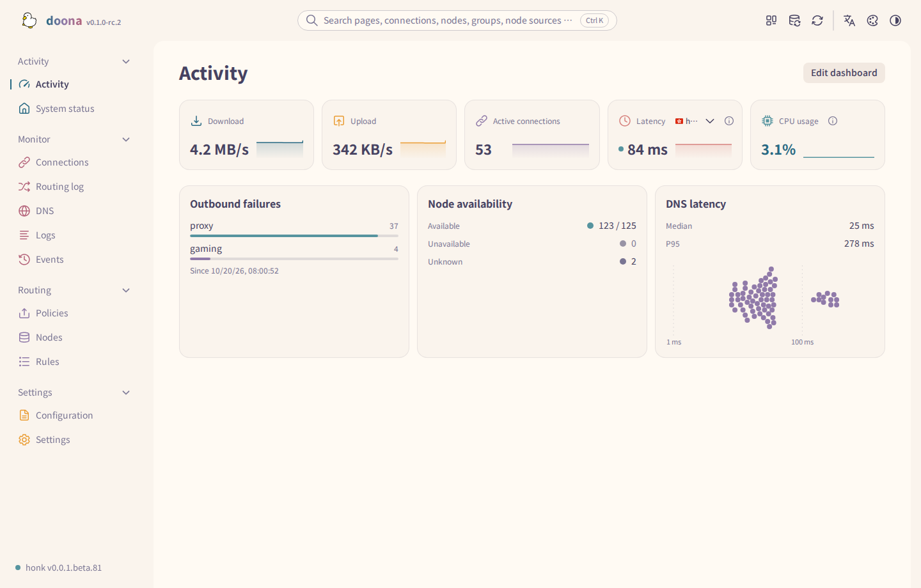Open the color palette theme icon
The height and width of the screenshot is (588, 921).
click(x=872, y=20)
